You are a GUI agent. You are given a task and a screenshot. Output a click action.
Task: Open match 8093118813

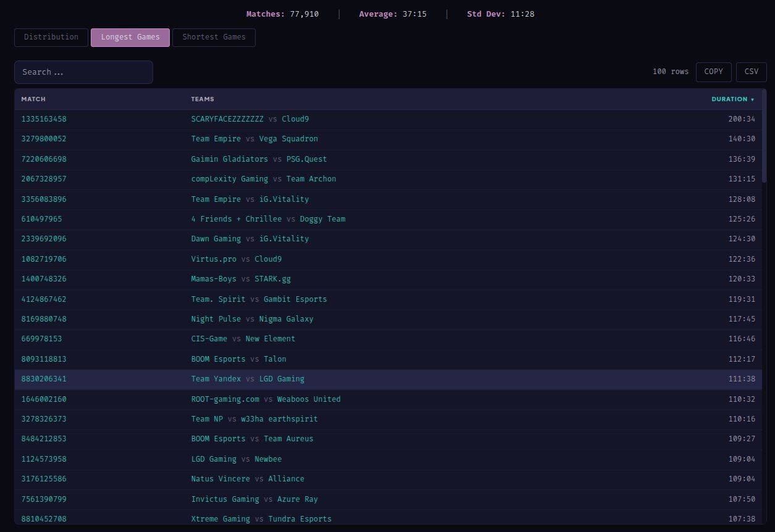click(x=44, y=359)
